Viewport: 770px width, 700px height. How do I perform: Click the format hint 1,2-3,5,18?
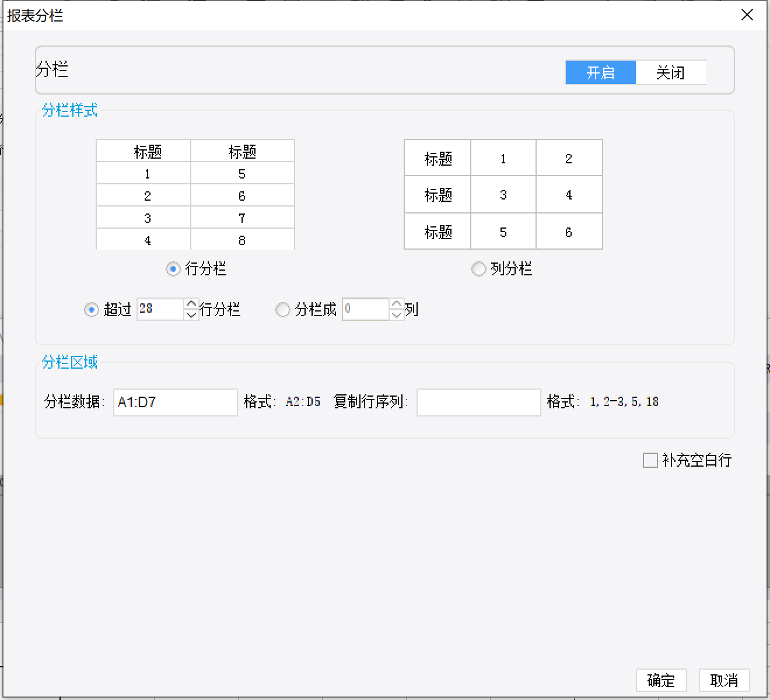[624, 402]
